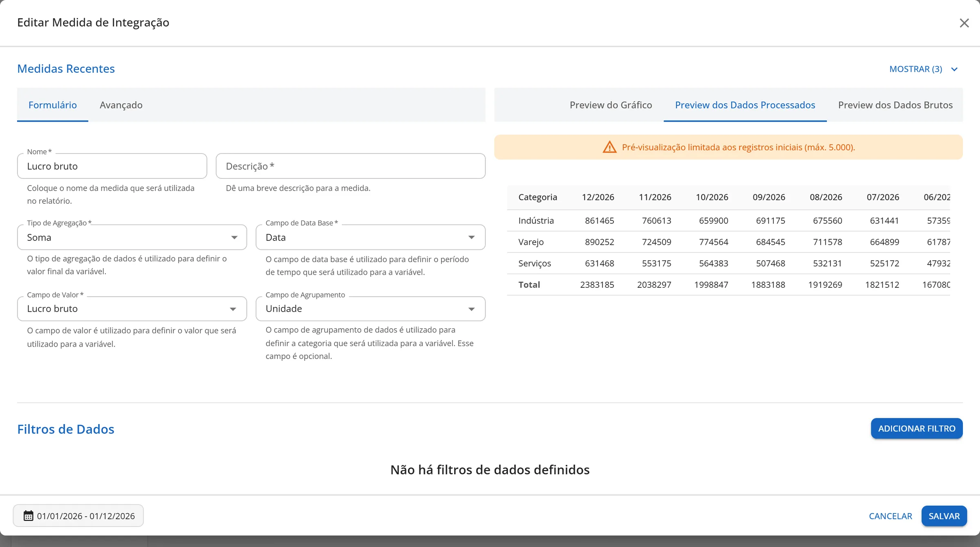
Task: Focus the Descrição input field
Action: [350, 166]
